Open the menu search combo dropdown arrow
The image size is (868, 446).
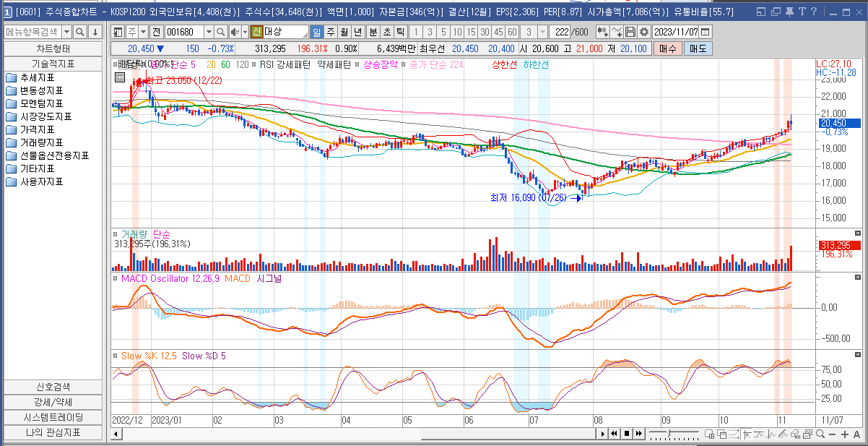point(66,32)
